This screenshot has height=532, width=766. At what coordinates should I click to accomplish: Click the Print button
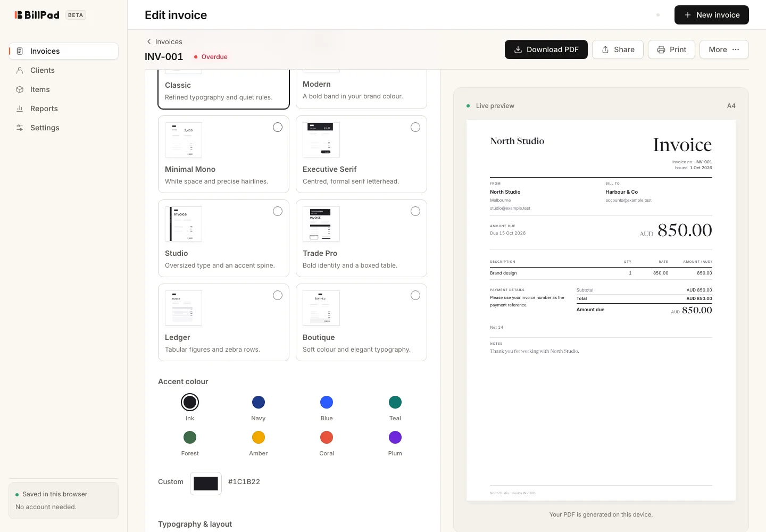[x=671, y=49]
